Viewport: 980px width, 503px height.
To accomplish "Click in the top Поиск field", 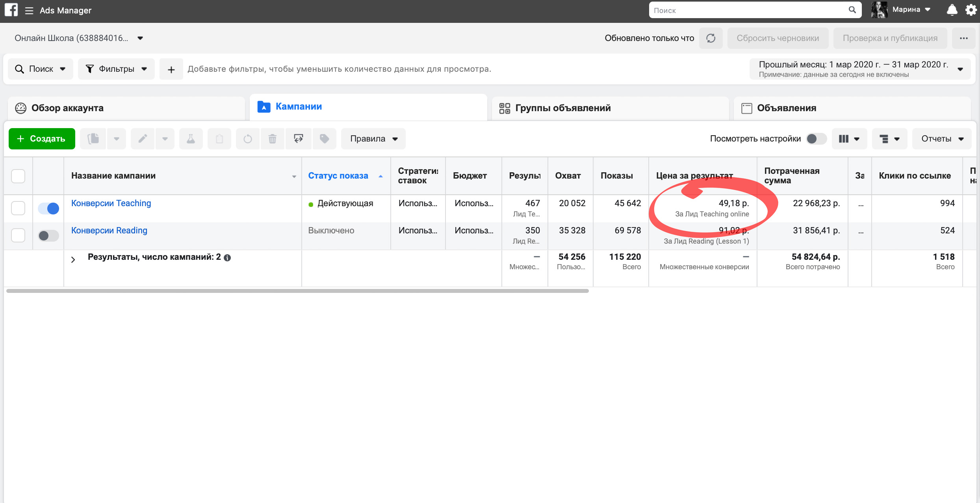I will click(x=755, y=10).
